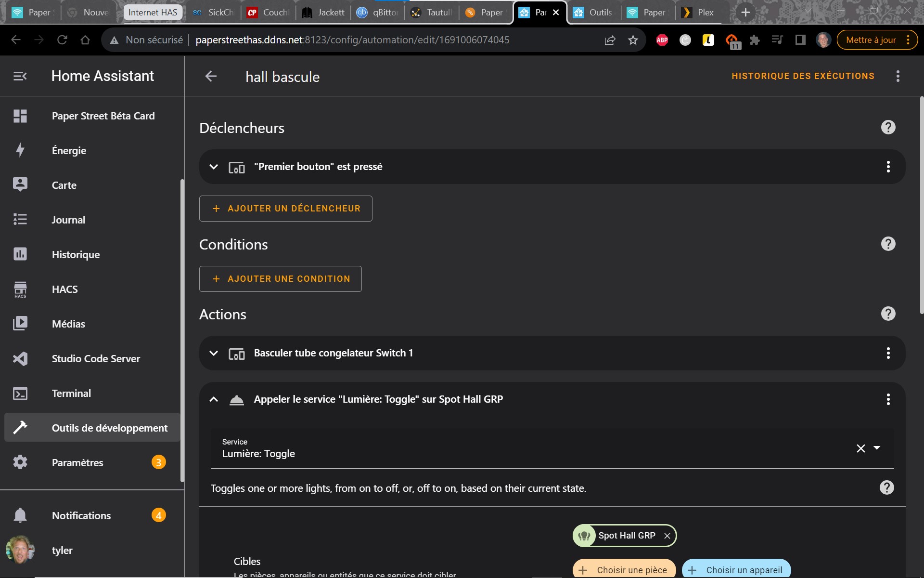Clear the Lumière: Toggle service selection
The height and width of the screenshot is (578, 924).
click(861, 448)
